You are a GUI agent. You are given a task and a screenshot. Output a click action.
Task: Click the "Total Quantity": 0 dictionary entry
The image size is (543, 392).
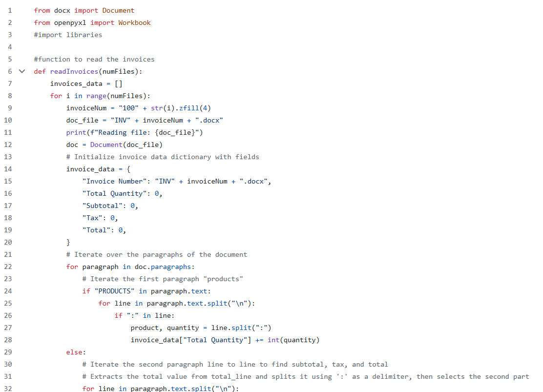point(122,194)
